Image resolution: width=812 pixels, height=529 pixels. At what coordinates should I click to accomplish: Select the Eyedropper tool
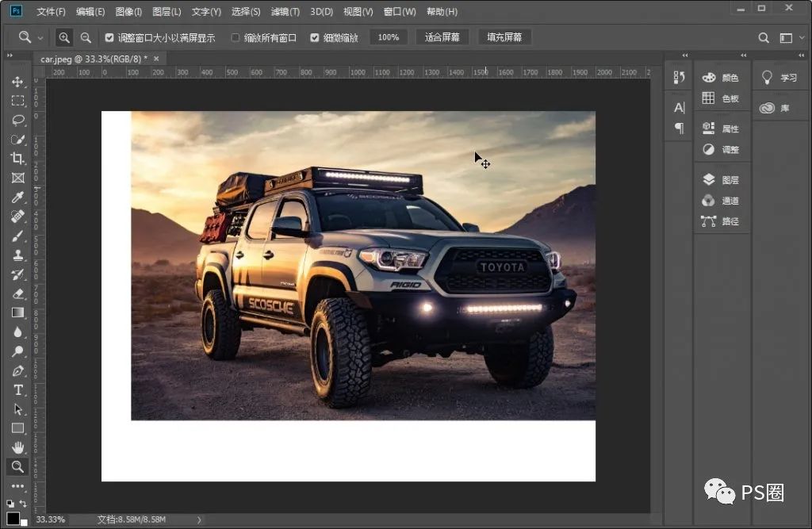coord(17,197)
